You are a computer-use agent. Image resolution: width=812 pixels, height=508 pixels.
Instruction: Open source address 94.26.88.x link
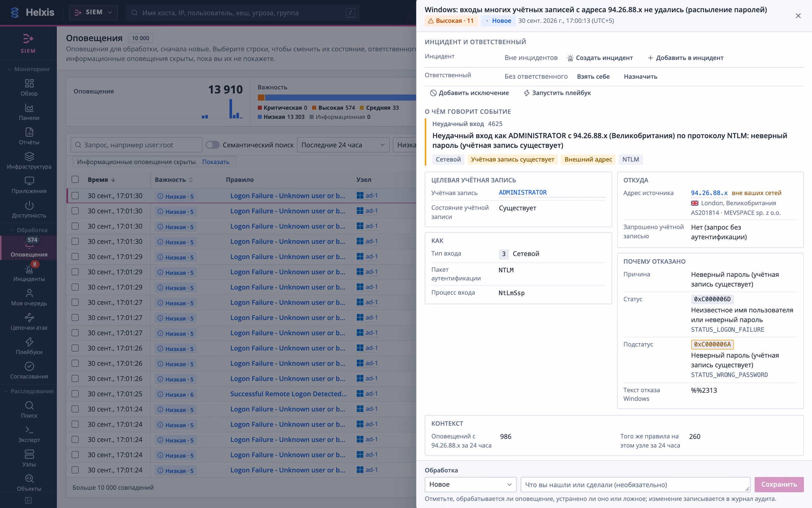click(x=709, y=193)
